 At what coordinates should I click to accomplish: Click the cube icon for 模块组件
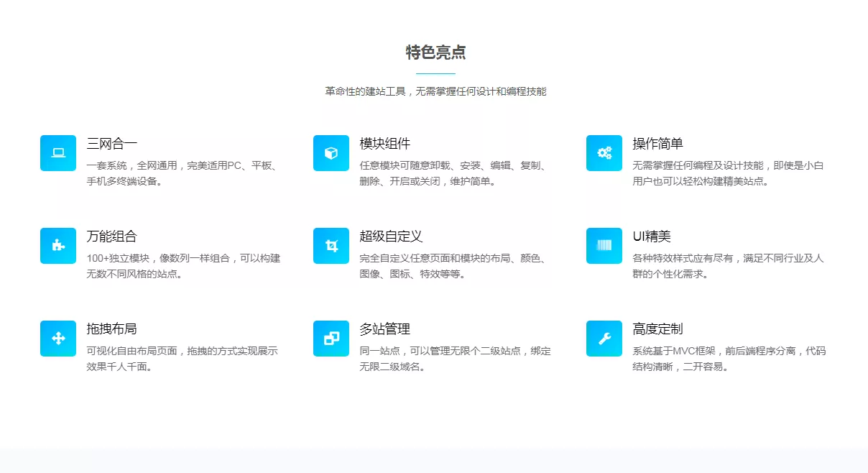pos(331,153)
